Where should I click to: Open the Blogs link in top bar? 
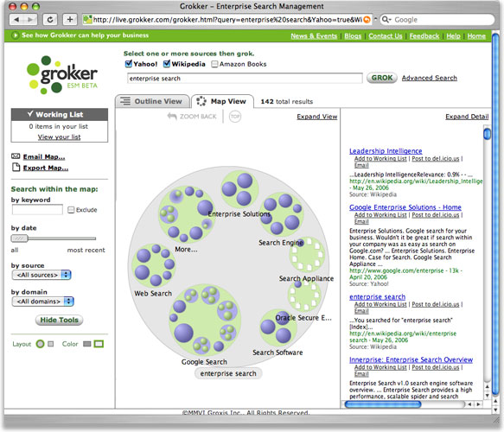[x=353, y=36]
